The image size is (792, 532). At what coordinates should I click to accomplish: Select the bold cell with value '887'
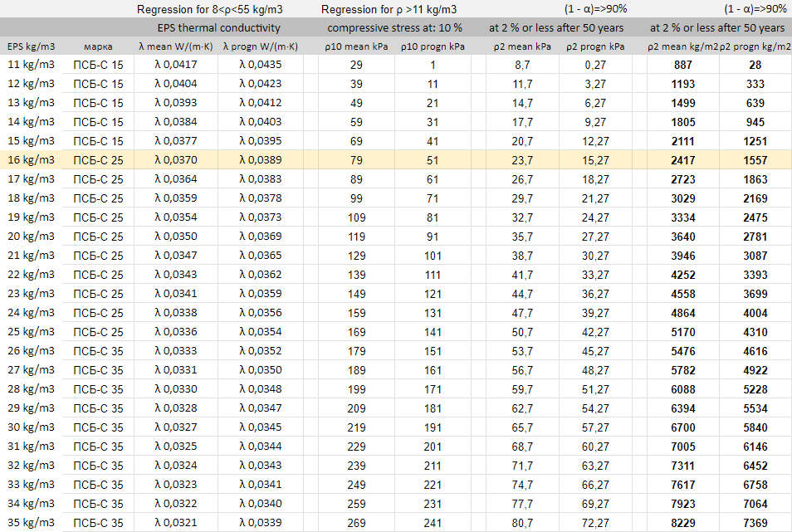point(683,65)
